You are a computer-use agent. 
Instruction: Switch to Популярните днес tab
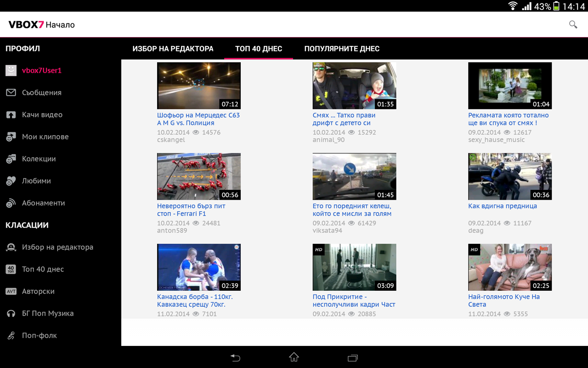coord(342,49)
